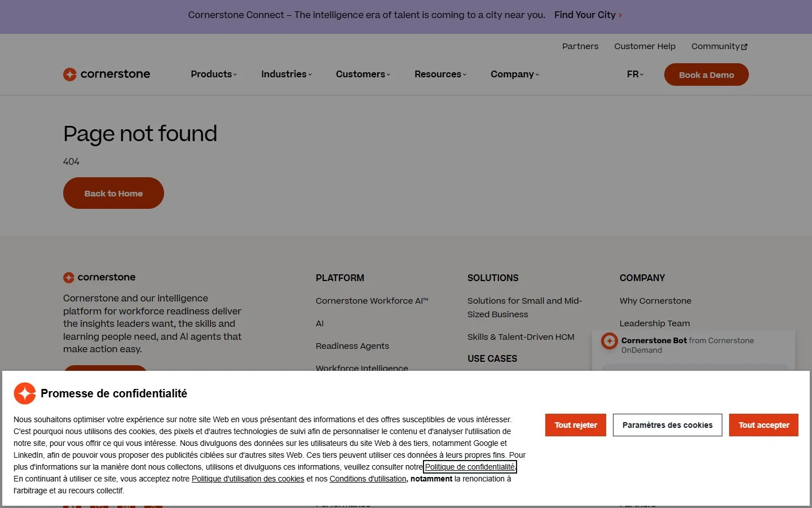Open Solutions for Small and Mid-Sized Business

tap(525, 308)
